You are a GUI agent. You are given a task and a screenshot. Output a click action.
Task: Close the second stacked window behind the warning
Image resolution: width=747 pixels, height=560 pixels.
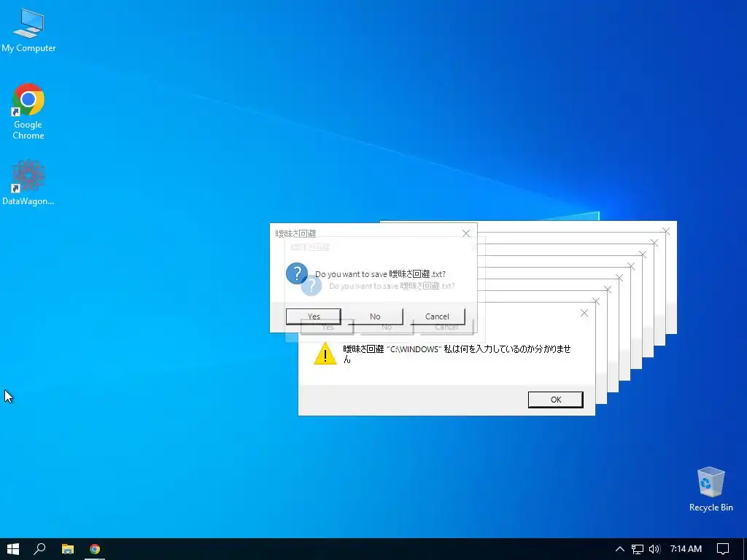point(608,289)
